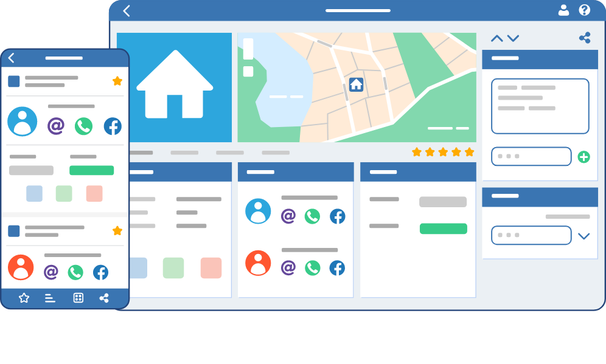The width and height of the screenshot is (606, 364).
Task: Click the Facebook icon beside the blue avatar in the tablet card
Action: [x=338, y=216]
